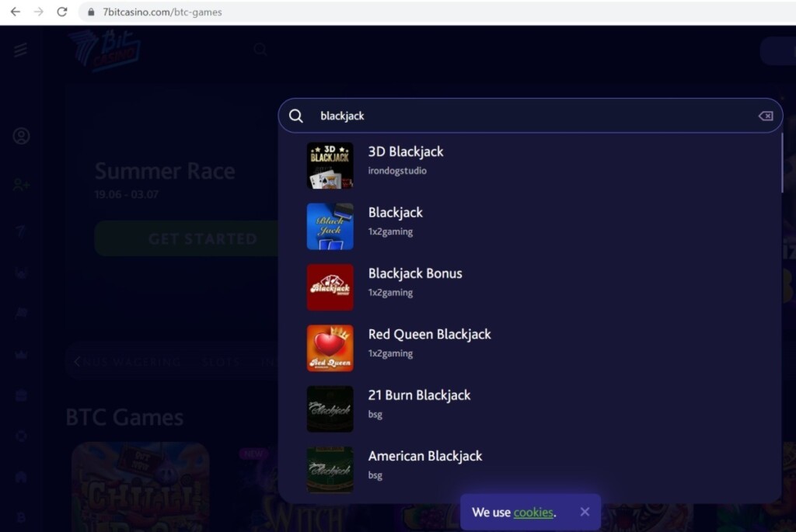
Task: Click the irondogstudio provider text
Action: tap(397, 171)
